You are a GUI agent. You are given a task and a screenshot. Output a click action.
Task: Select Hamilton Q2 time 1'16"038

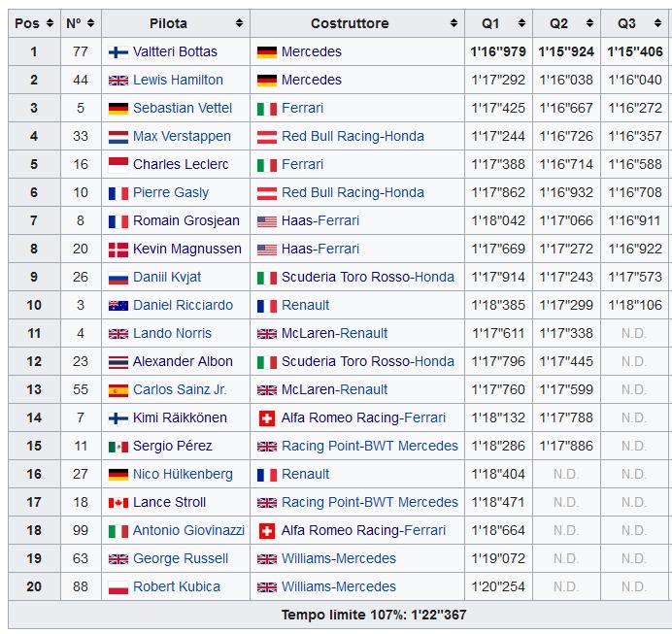(566, 81)
